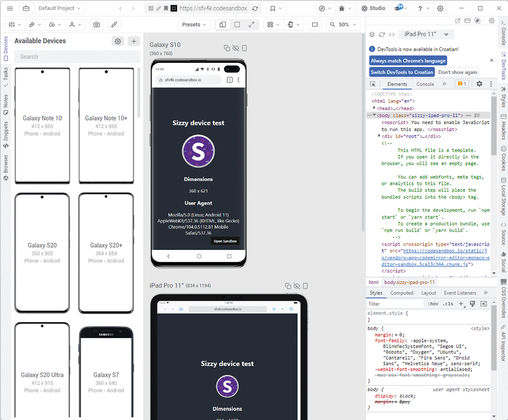
Task: Add a new device with plus button
Action: click(134, 41)
